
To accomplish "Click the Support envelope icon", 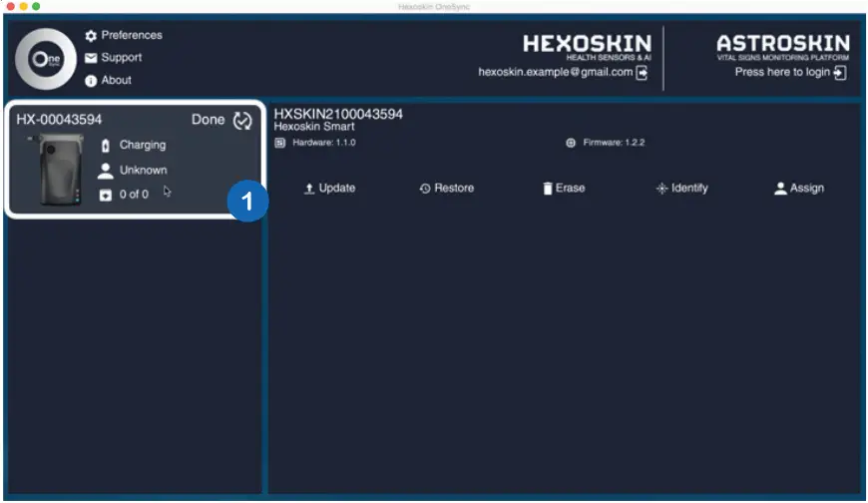I will click(x=91, y=58).
